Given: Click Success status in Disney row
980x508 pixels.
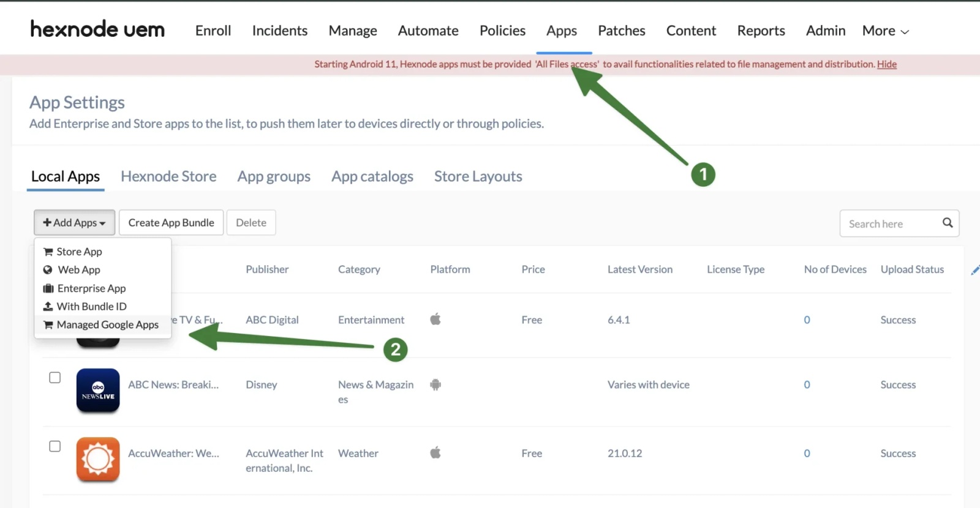Looking at the screenshot, I should point(898,384).
